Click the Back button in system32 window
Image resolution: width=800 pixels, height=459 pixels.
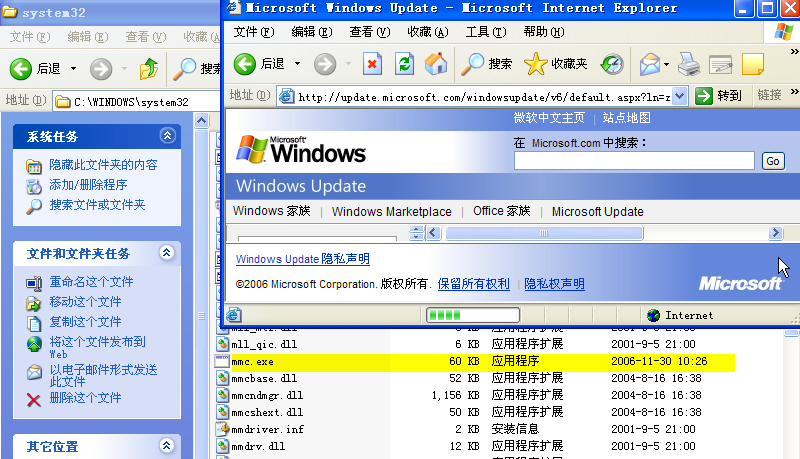(x=21, y=69)
